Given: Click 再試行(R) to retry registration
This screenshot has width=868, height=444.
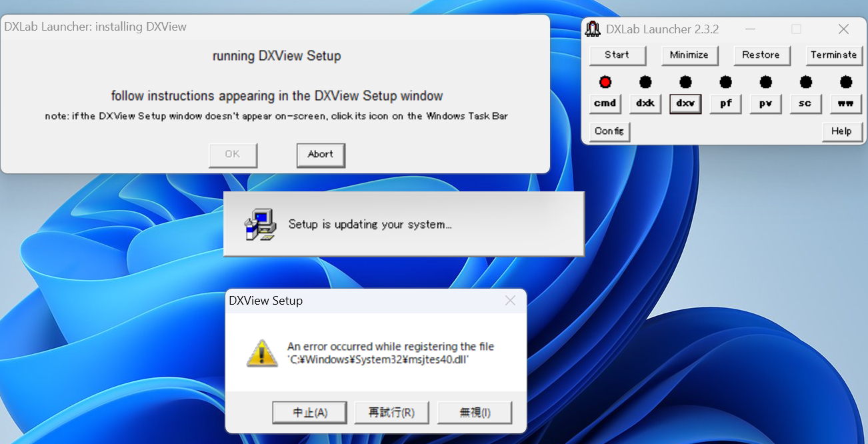Looking at the screenshot, I should 392,413.
